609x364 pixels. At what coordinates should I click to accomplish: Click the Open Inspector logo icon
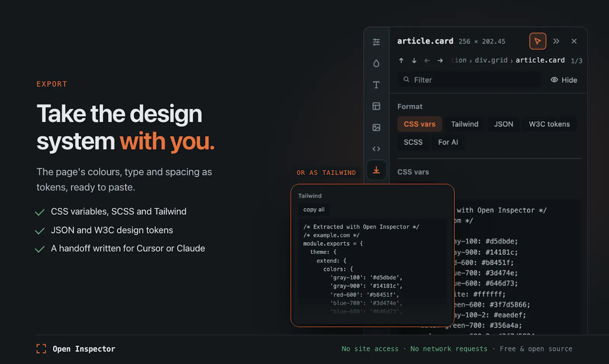[41, 349]
